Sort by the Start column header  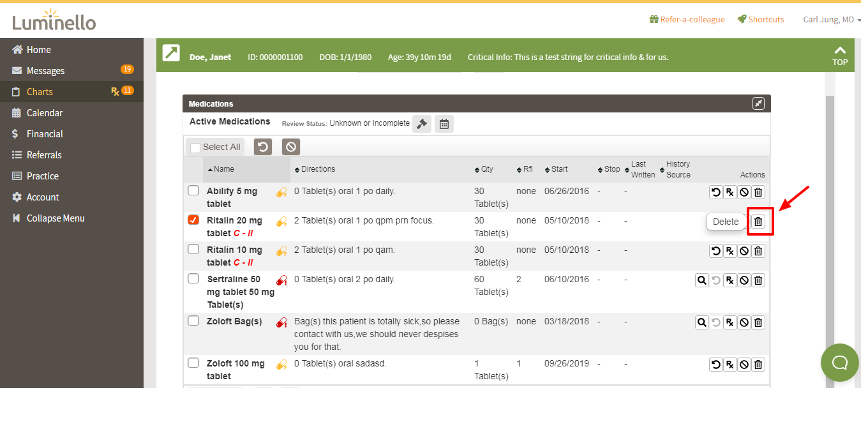[556, 169]
